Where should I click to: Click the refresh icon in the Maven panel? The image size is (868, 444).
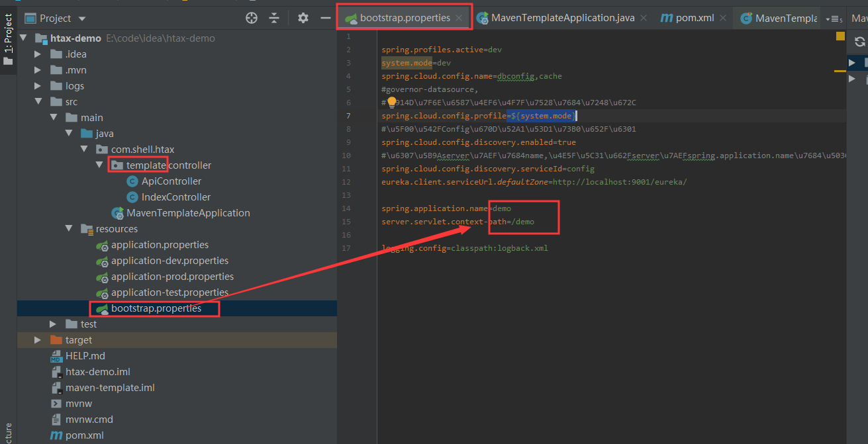(859, 42)
